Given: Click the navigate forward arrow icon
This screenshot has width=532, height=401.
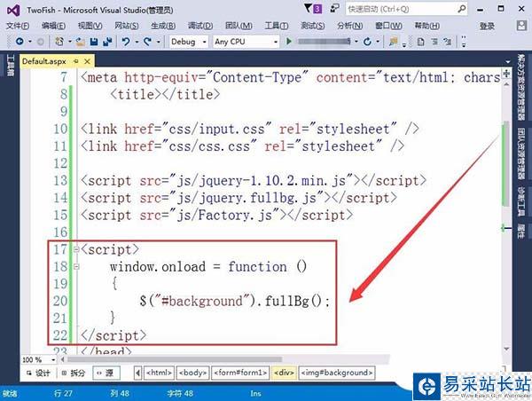Looking at the screenshot, I should click(x=41, y=42).
